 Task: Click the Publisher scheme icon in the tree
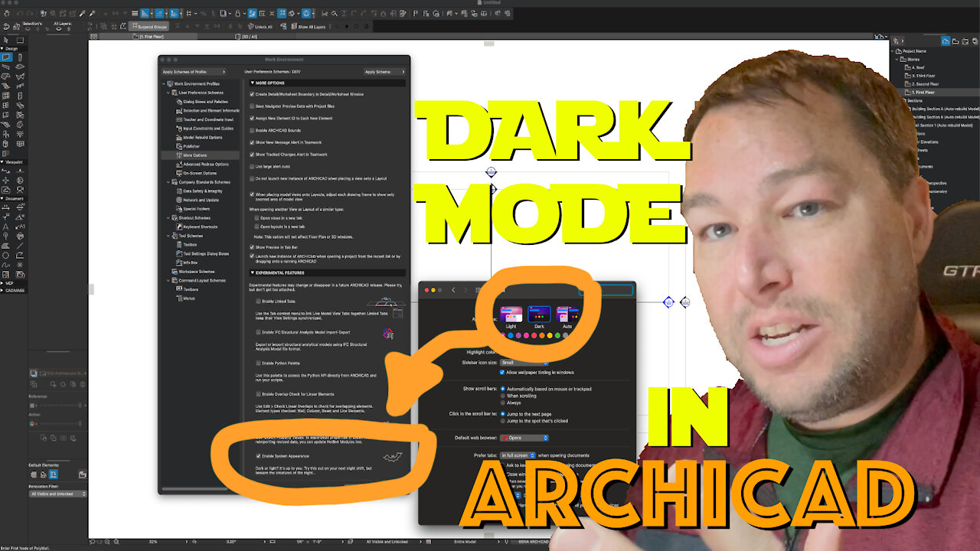(178, 146)
